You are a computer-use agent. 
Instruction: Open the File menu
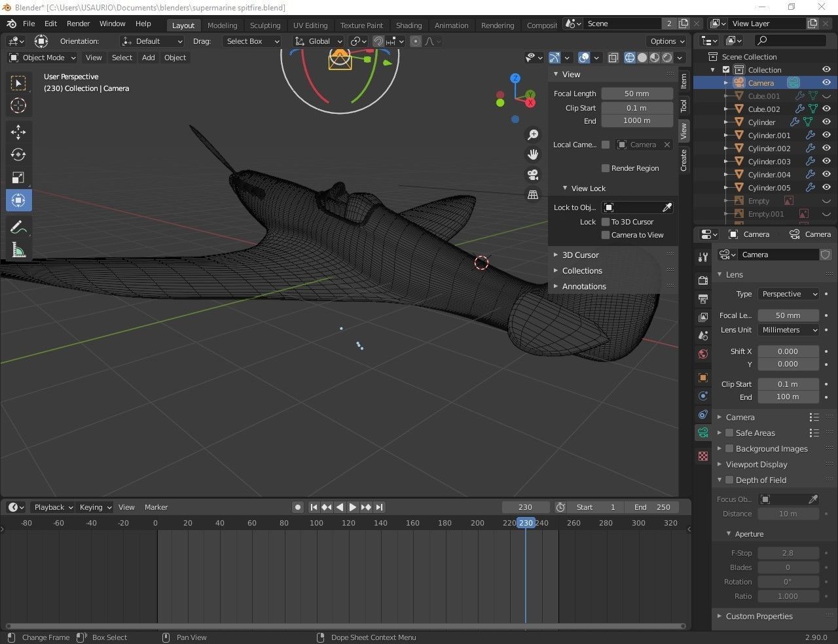tap(29, 24)
